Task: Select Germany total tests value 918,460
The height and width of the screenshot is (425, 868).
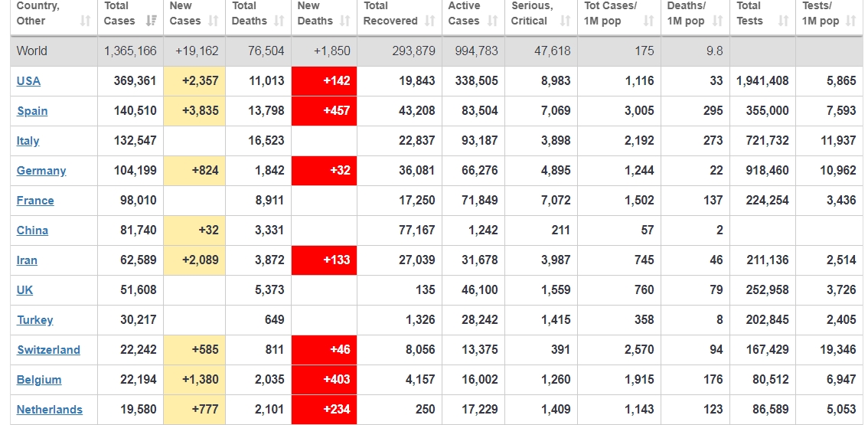Action: point(767,171)
